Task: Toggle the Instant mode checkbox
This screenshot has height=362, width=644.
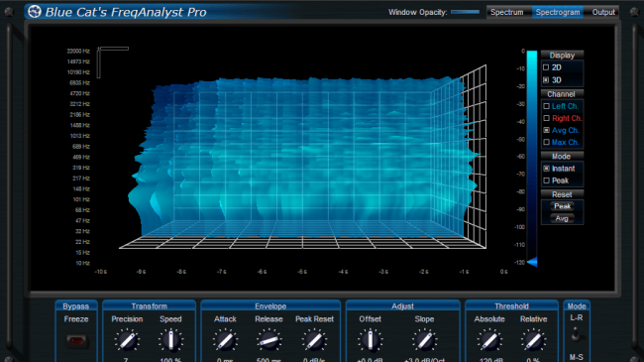Action: [546, 169]
